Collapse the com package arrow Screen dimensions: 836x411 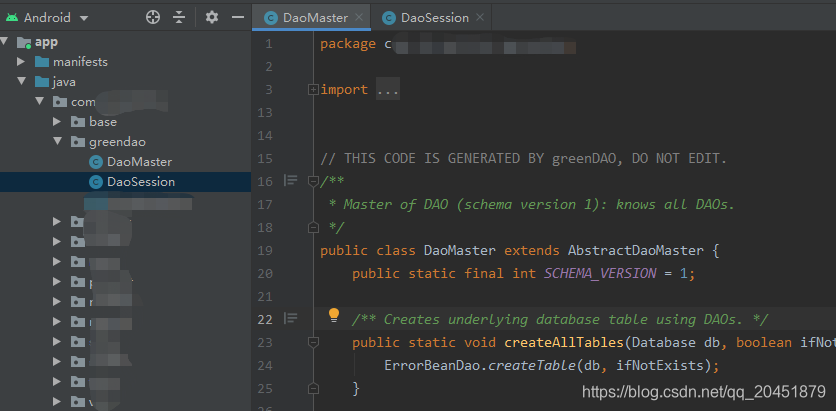pos(39,101)
